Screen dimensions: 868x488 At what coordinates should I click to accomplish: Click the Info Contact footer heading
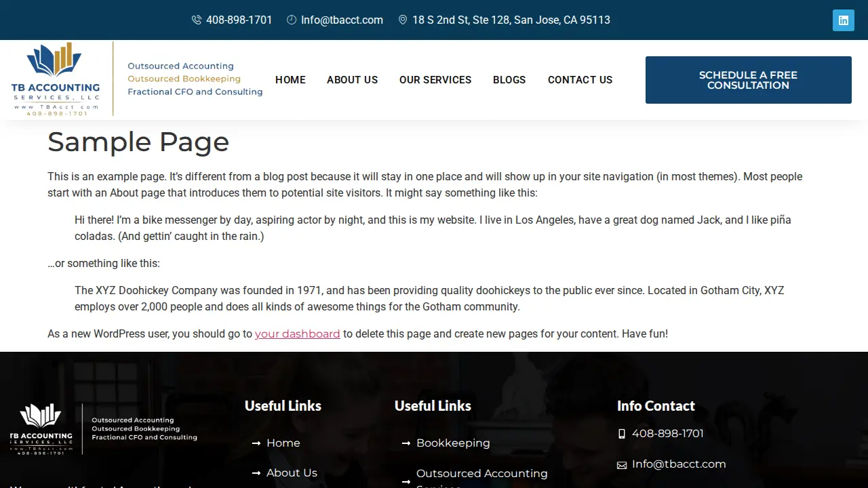656,406
